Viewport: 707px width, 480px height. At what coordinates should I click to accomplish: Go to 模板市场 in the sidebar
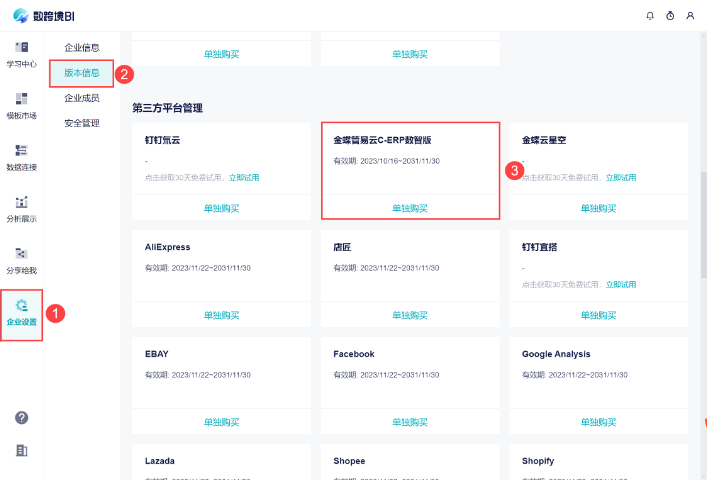pos(21,105)
